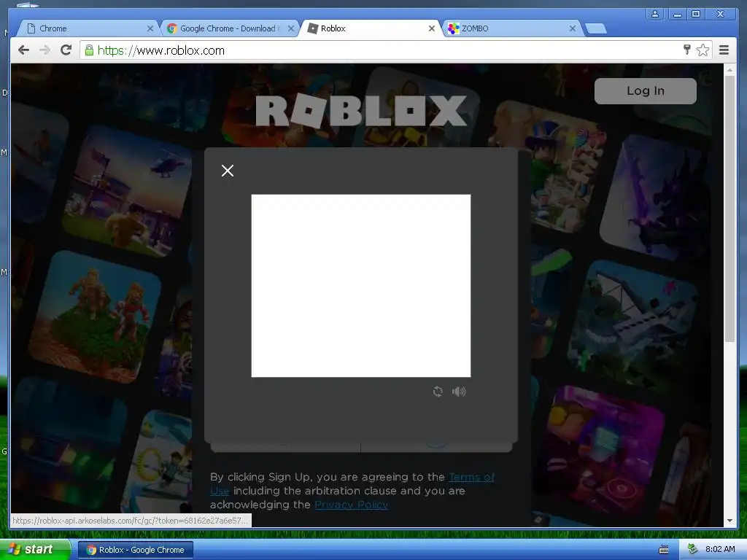Close the Google Chrome - Download tab

[x=291, y=28]
